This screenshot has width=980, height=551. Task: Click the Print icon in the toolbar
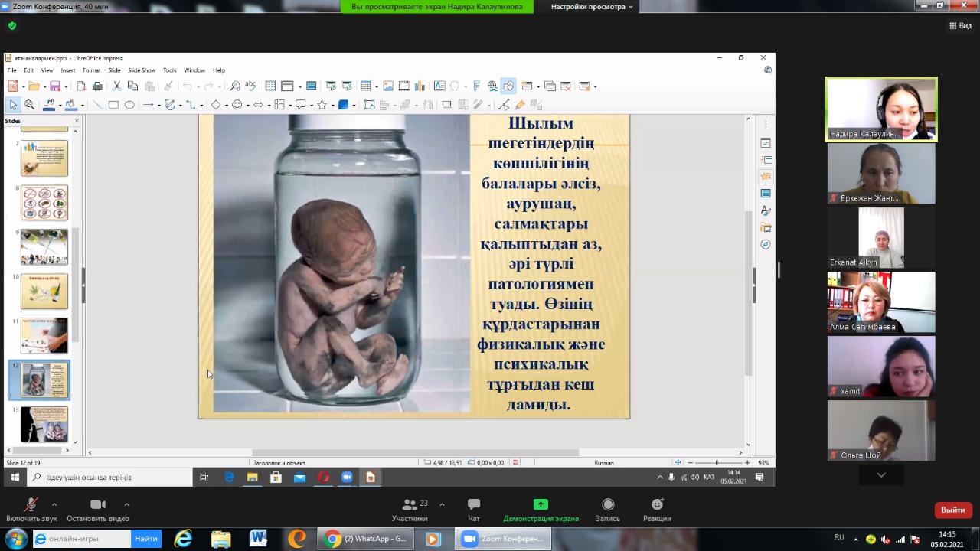click(x=97, y=86)
